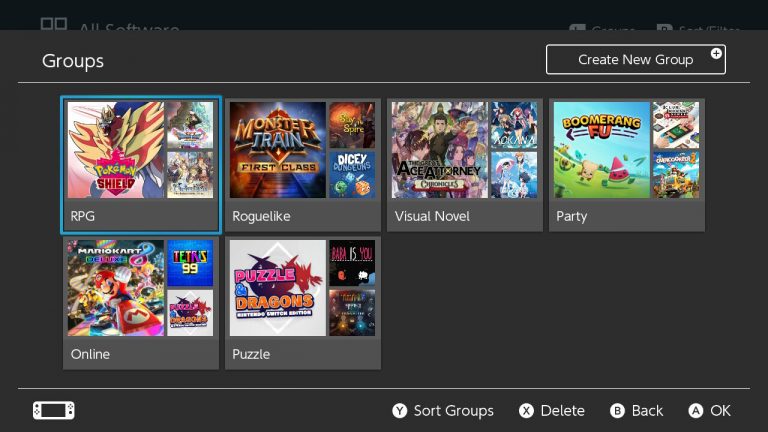The height and width of the screenshot is (432, 768).
Task: Click the Switch console controller icon
Action: [x=54, y=410]
